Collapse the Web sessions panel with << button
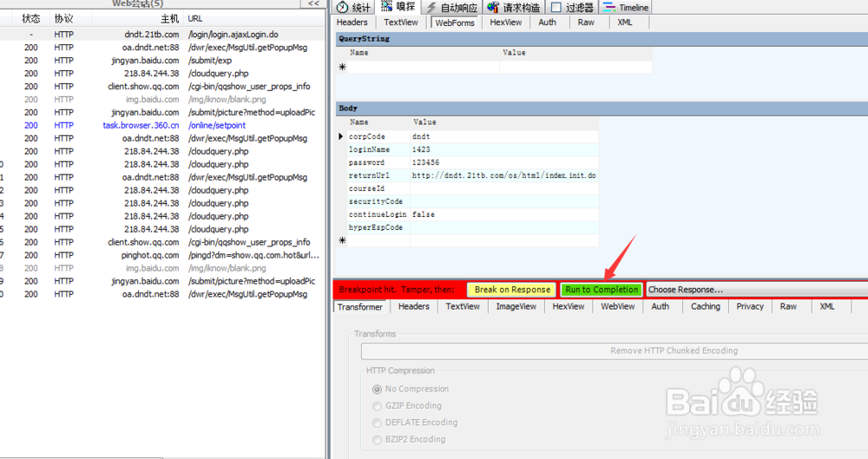Screen dimensions: 868x459 point(314,3)
